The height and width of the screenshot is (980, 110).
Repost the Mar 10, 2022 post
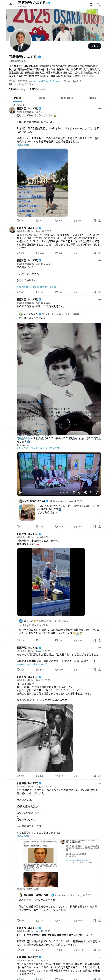39,253
